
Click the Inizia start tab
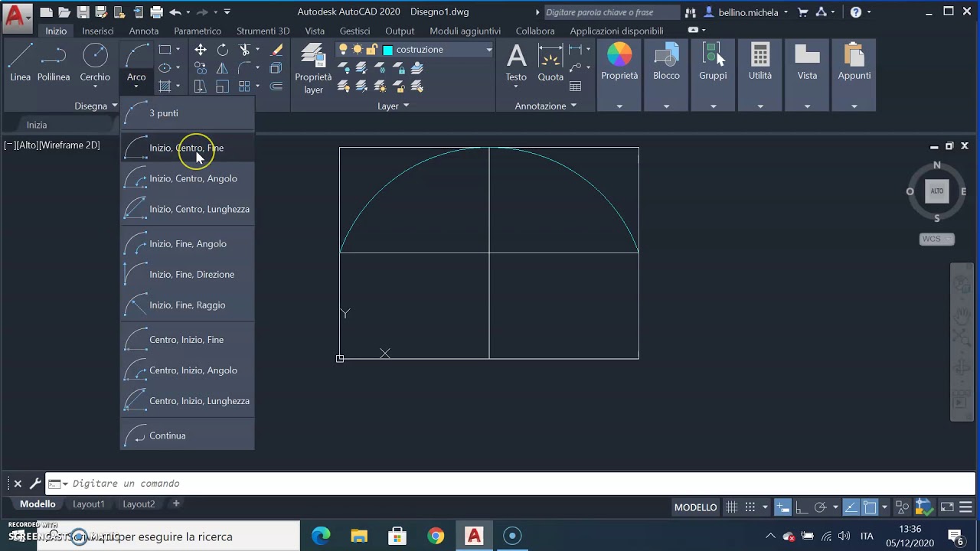(x=37, y=125)
